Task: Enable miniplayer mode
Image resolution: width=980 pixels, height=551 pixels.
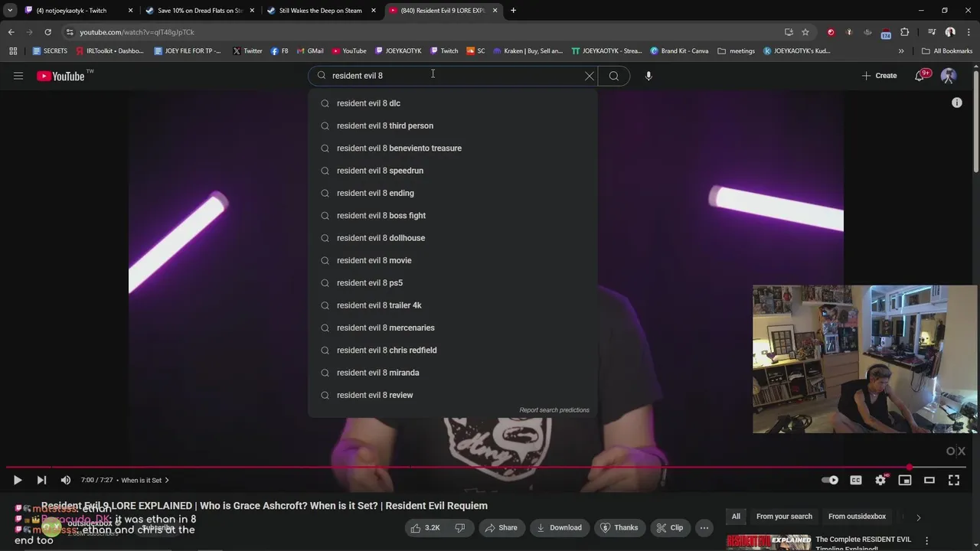Action: pos(905,480)
